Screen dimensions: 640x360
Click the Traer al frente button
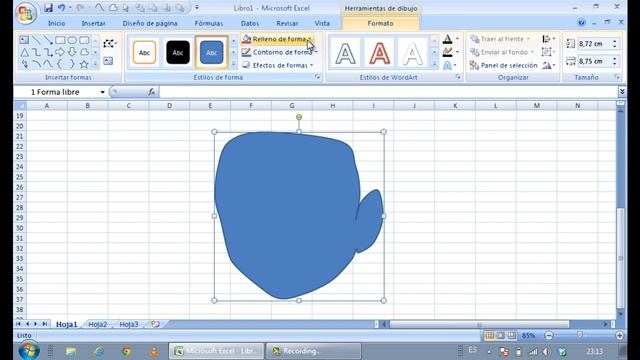coord(500,39)
